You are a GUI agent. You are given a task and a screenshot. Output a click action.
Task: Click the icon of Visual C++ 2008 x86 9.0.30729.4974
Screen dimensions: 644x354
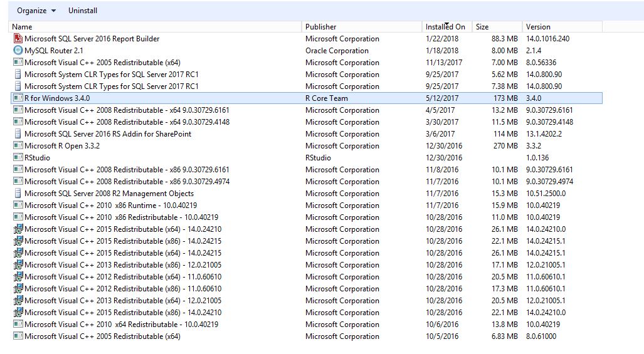(x=18, y=181)
